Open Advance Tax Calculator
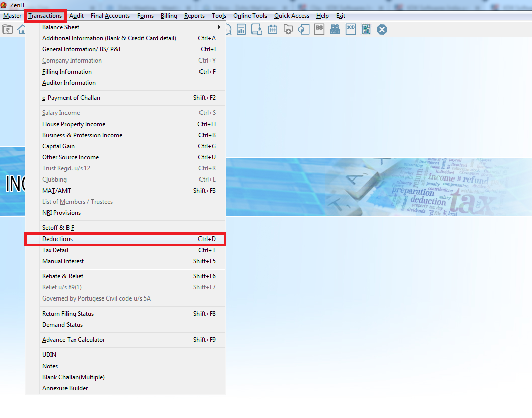Viewport: 532px width, 418px height. click(125, 340)
